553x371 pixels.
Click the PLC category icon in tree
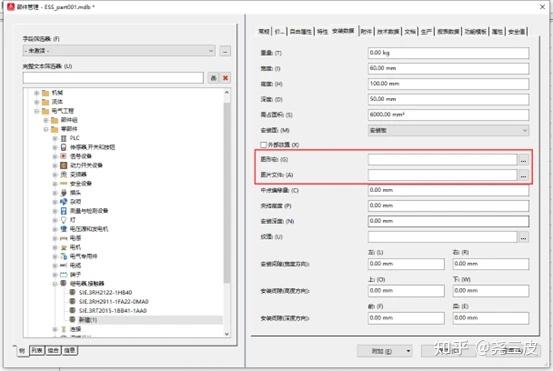[63, 138]
